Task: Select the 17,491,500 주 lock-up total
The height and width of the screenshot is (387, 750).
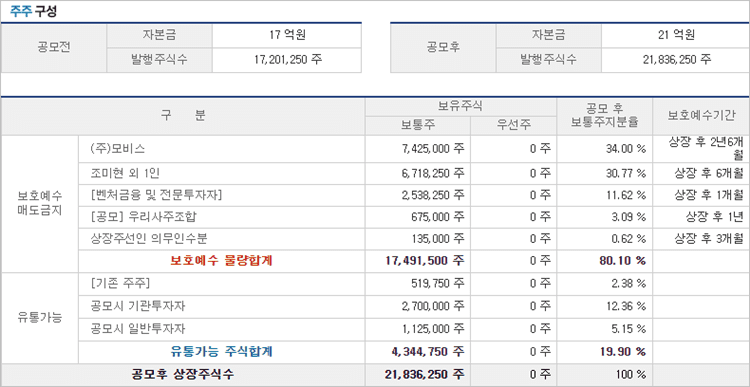Action: pos(425,261)
